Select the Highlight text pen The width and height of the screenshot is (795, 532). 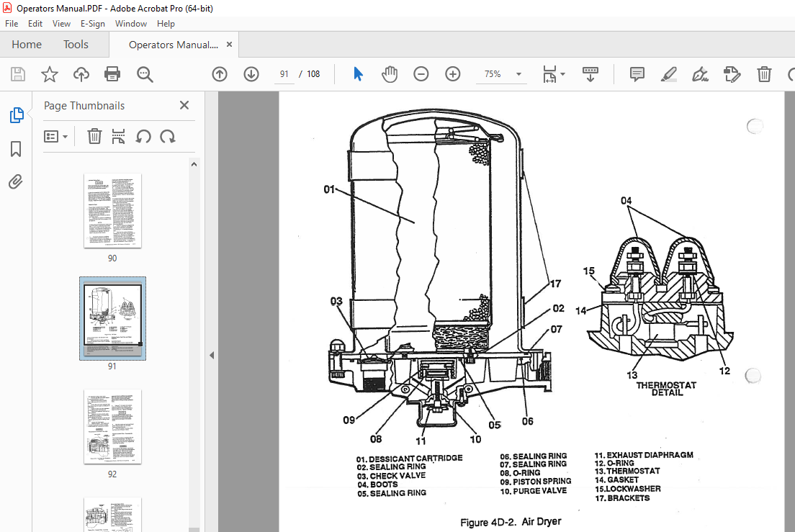[x=669, y=74]
